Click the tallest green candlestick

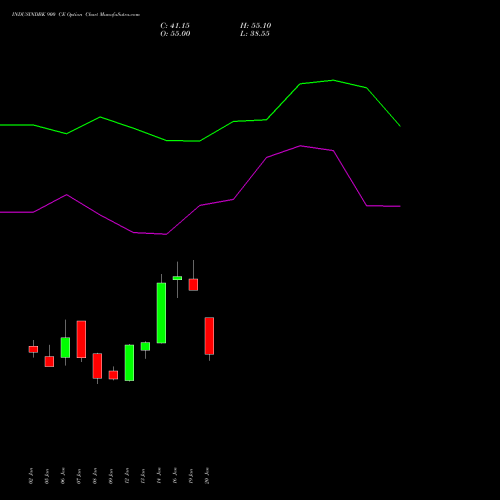tap(161, 313)
